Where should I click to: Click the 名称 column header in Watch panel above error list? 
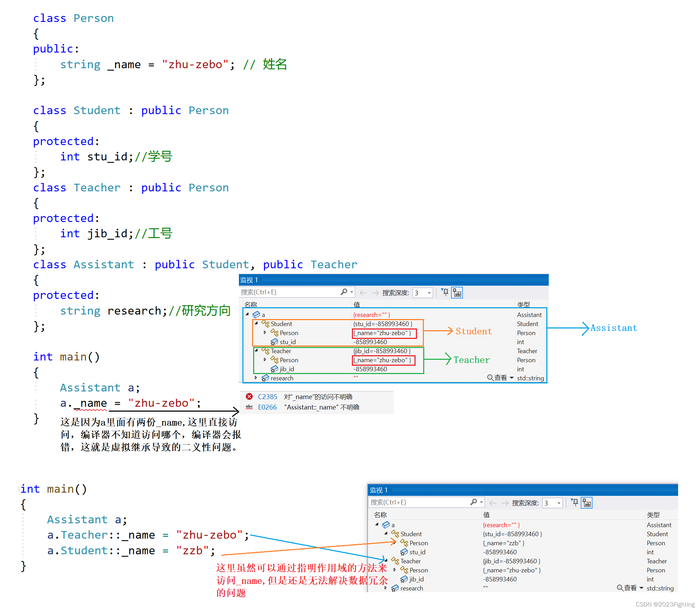251,304
